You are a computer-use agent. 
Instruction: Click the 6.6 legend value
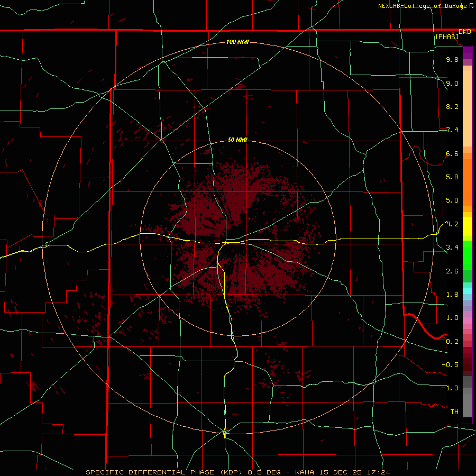(452, 153)
